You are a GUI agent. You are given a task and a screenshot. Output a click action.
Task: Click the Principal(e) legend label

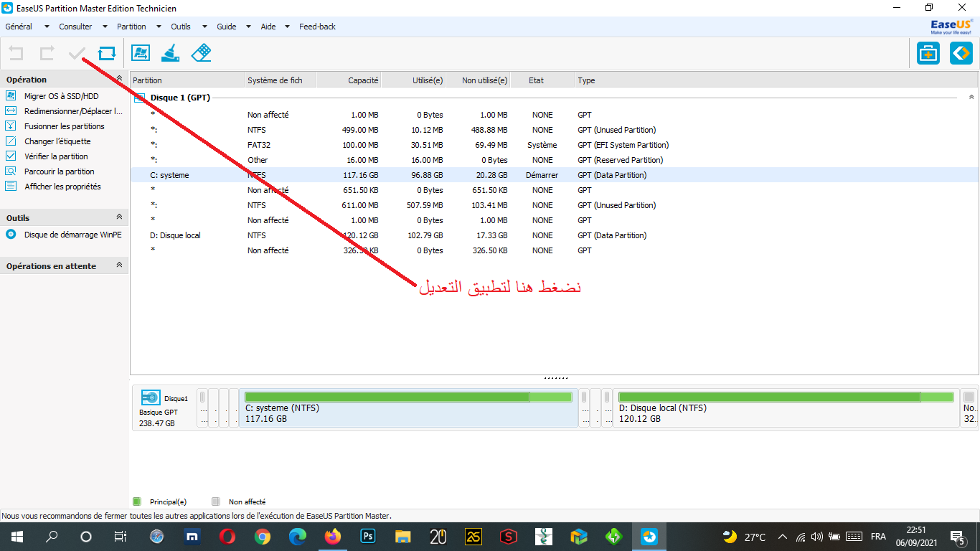pyautogui.click(x=168, y=502)
